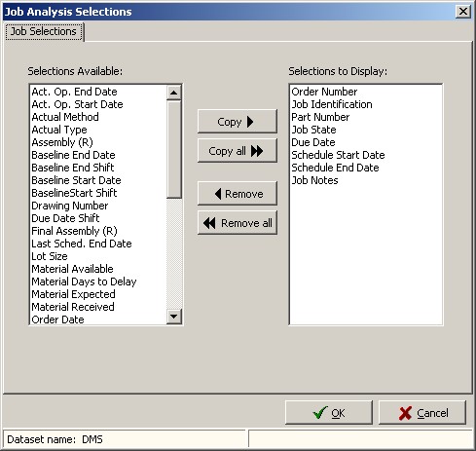Select Act. Op. End Date in available list
Image resolution: width=476 pixels, height=451 pixels.
click(74, 92)
